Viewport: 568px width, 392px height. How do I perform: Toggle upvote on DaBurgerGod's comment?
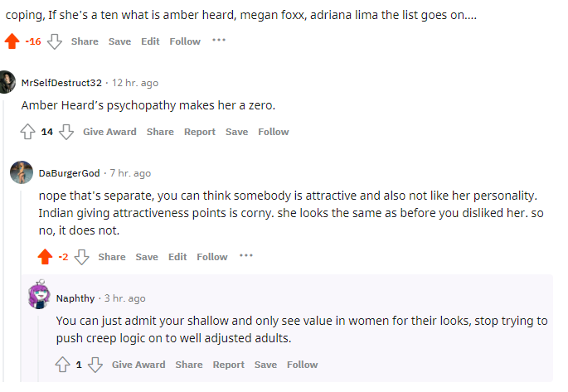[x=45, y=257]
